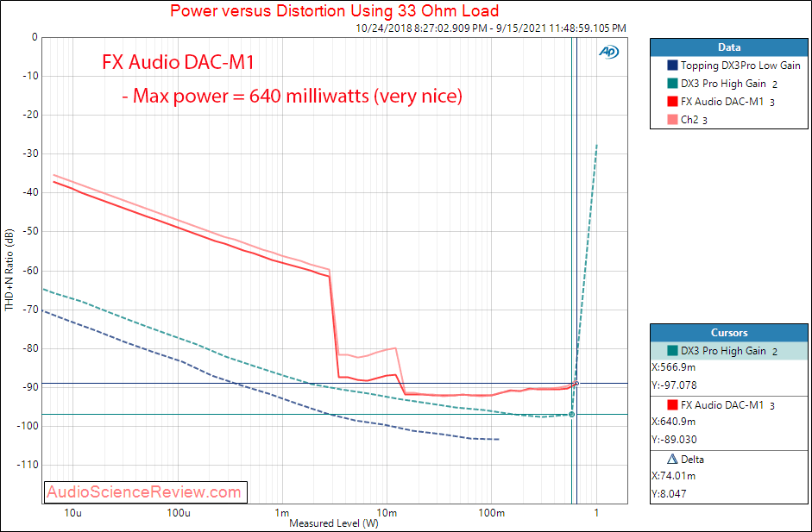Click the THD+N Ratio (dB) axis label
The height and width of the screenshot is (532, 812).
click(9, 270)
